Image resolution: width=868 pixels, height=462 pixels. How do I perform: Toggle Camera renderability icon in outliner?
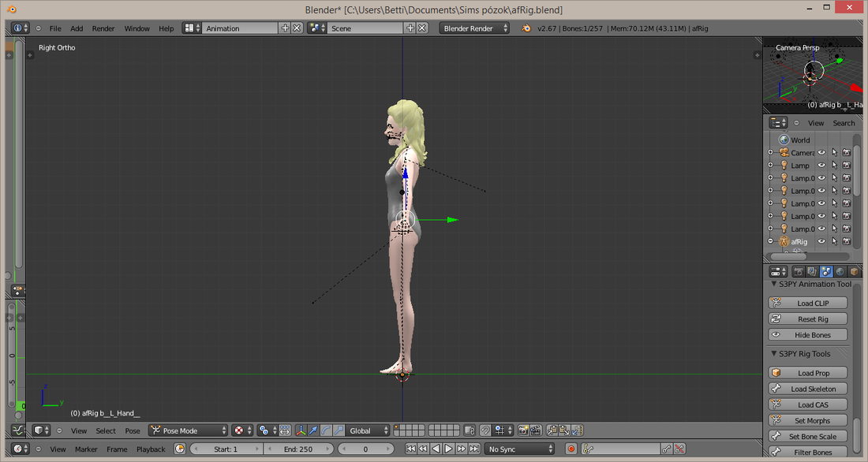pyautogui.click(x=847, y=152)
